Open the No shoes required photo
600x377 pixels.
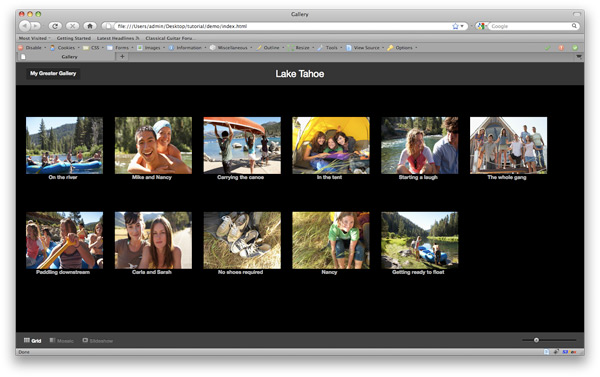click(x=242, y=240)
